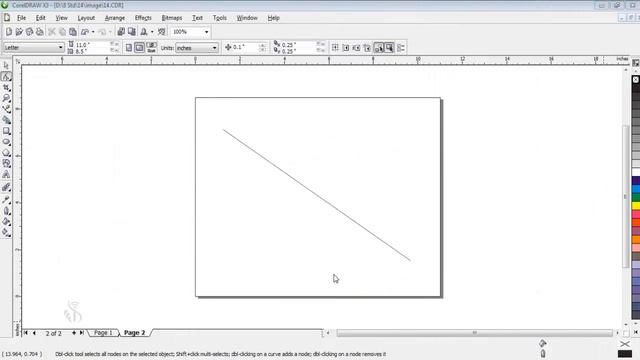Click the Print icon
This screenshot has height=360, width=640.
pos(40,32)
